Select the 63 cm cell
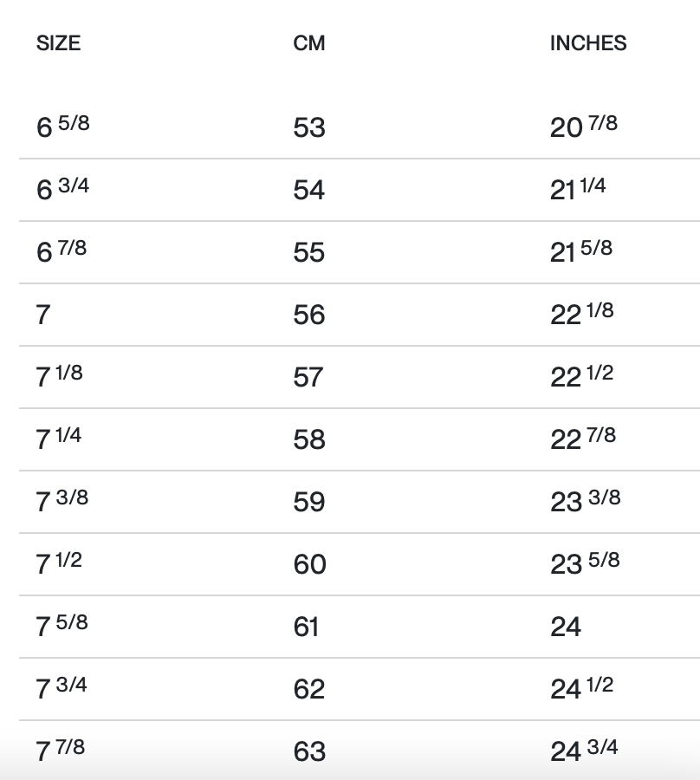This screenshot has height=780, width=700. coord(309,751)
